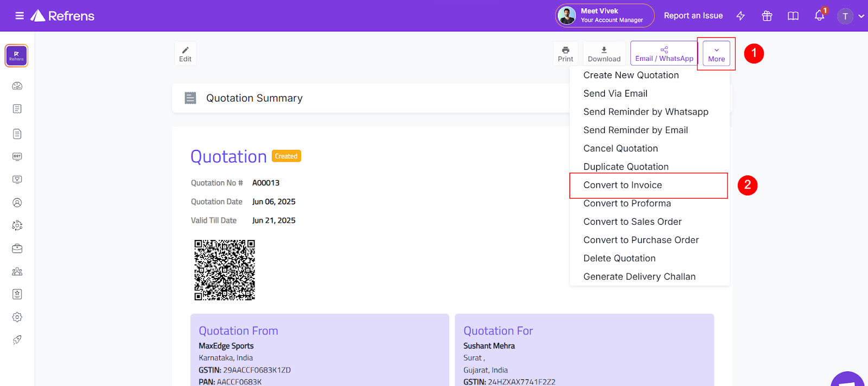Open the dashboard gauge icon in sidebar
The image size is (868, 386).
pos(17,86)
